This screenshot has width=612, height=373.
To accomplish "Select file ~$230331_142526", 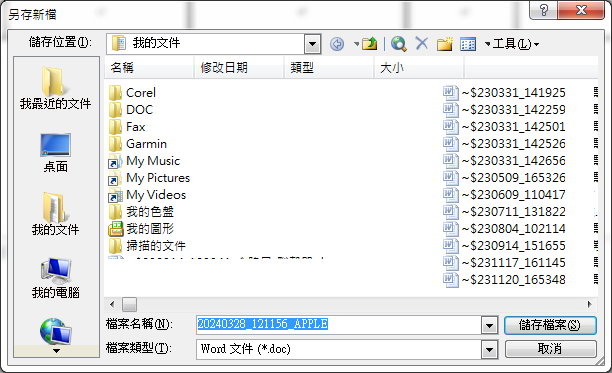I will [504, 144].
